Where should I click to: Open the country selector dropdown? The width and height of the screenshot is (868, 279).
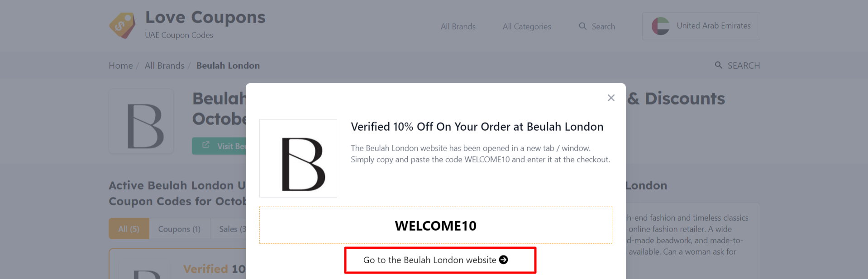701,26
